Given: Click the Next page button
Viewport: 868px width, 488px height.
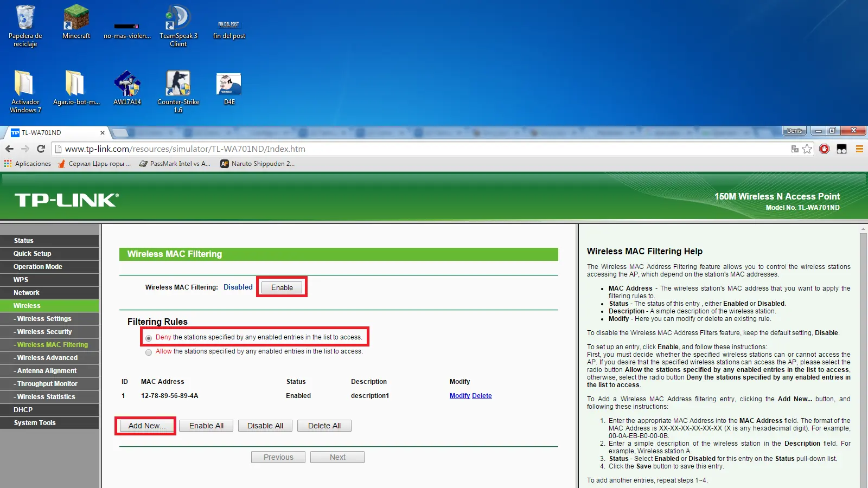Looking at the screenshot, I should coord(337,457).
